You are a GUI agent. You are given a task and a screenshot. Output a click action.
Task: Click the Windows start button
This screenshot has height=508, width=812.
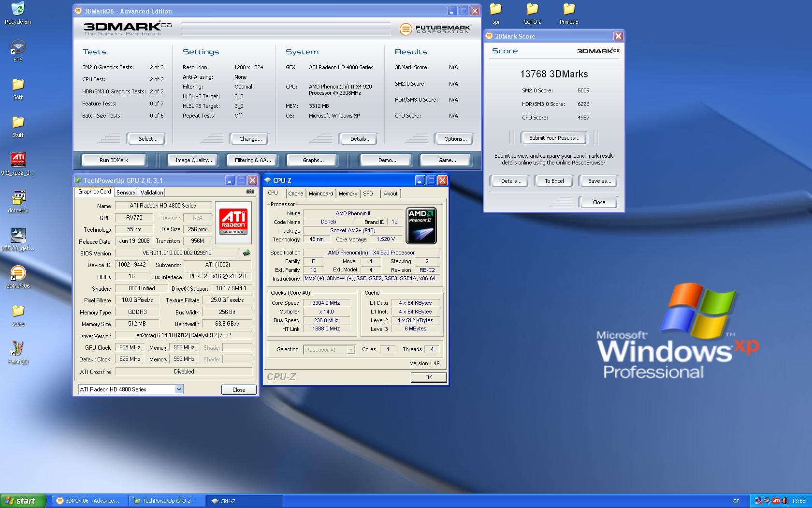coord(23,501)
